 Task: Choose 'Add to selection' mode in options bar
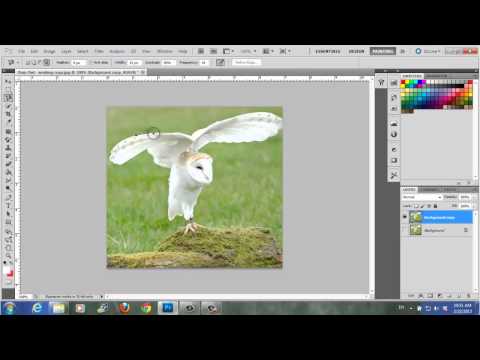[x=34, y=62]
